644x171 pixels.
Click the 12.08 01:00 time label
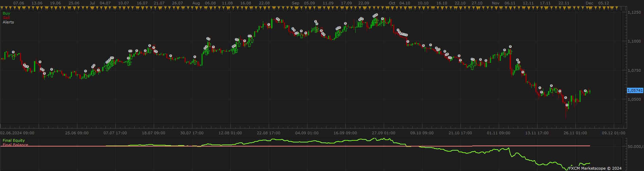click(230, 133)
